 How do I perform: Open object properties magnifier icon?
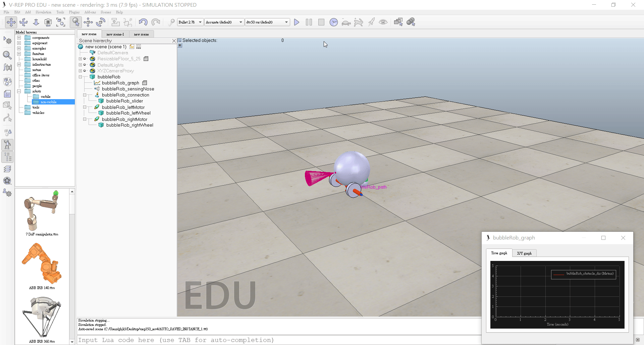pos(7,55)
